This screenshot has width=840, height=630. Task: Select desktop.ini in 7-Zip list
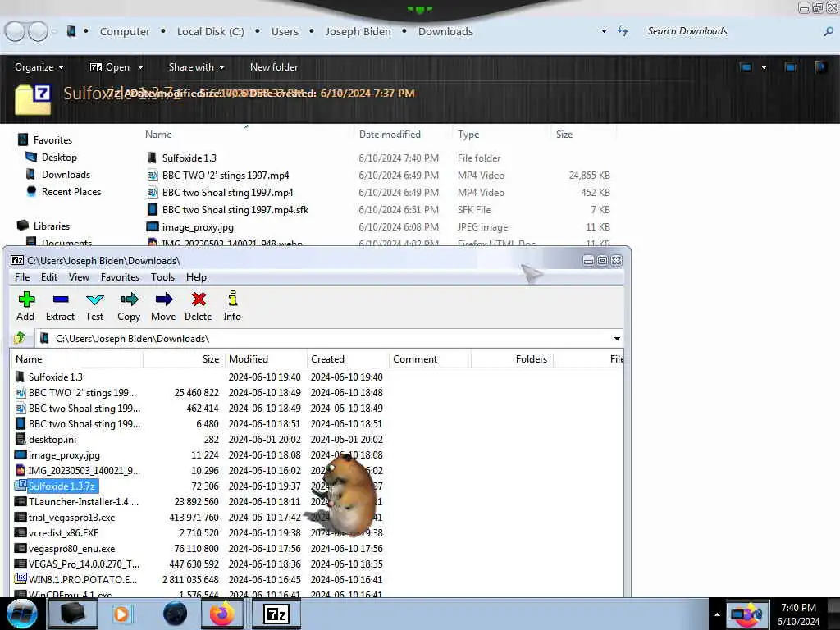click(x=52, y=440)
